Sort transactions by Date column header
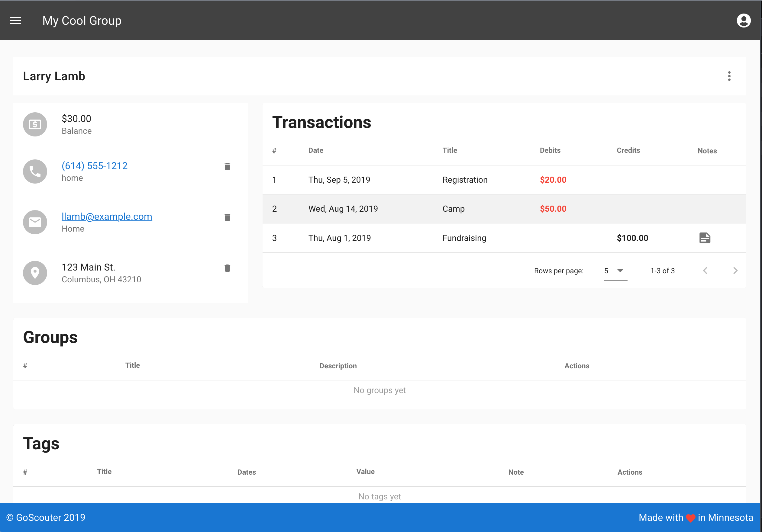The height and width of the screenshot is (532, 762). click(316, 150)
